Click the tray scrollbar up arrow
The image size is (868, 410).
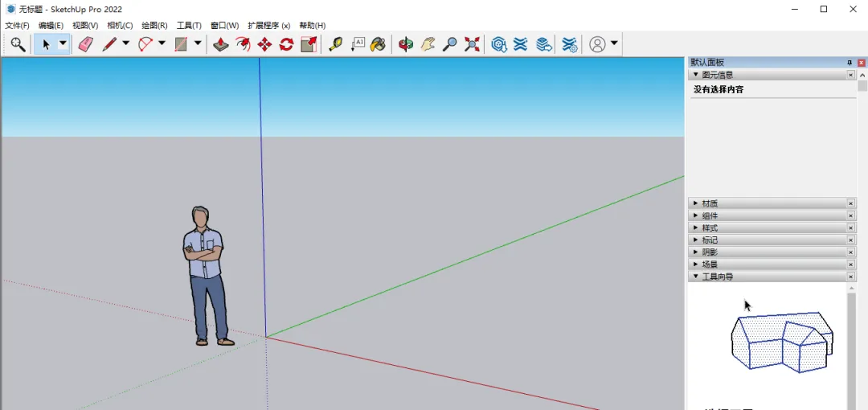862,75
